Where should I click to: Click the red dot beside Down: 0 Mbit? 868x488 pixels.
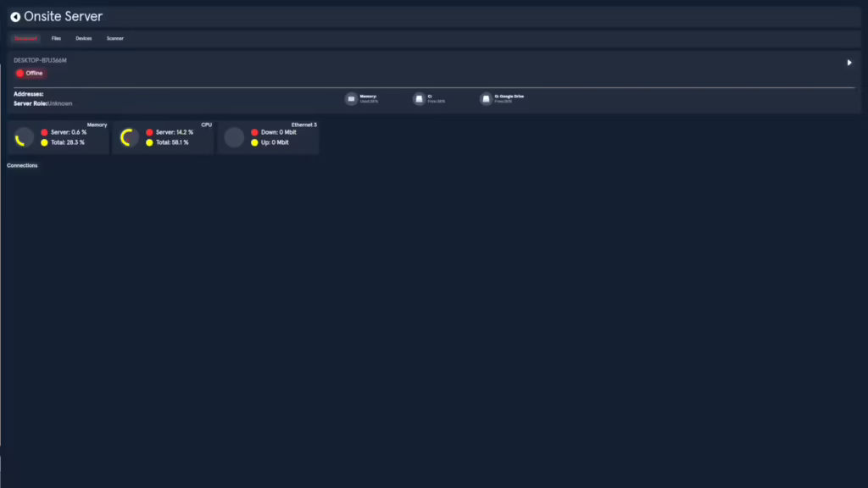254,132
